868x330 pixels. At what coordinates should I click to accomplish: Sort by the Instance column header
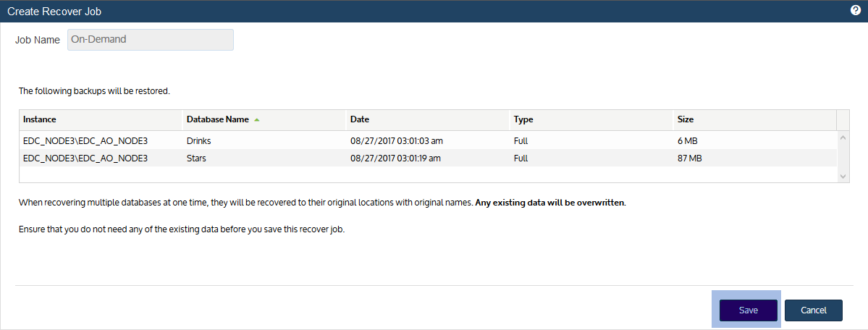tap(101, 119)
